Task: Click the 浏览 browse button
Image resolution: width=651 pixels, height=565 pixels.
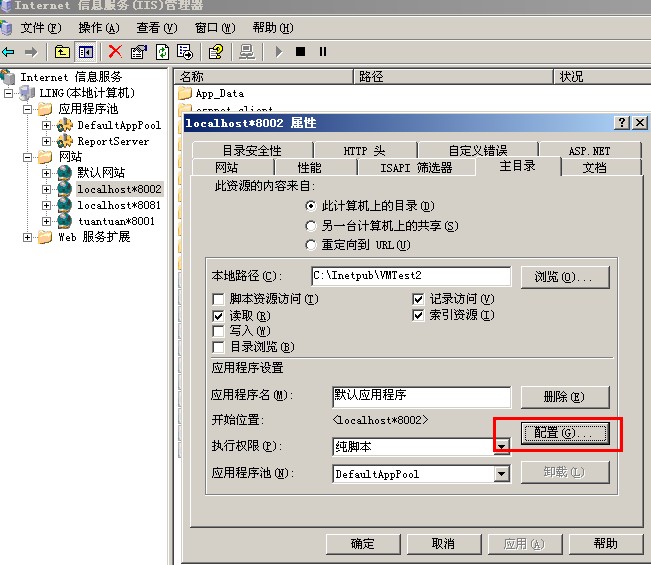Action: pyautogui.click(x=565, y=277)
